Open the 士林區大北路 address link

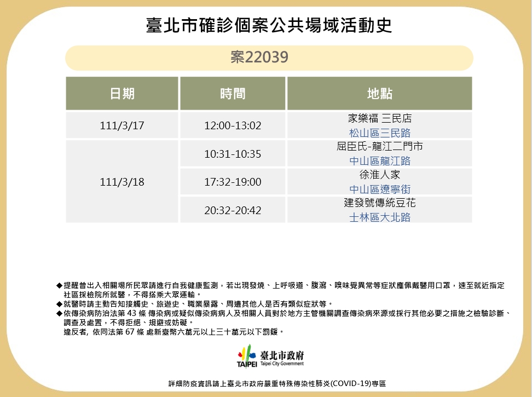(x=379, y=217)
